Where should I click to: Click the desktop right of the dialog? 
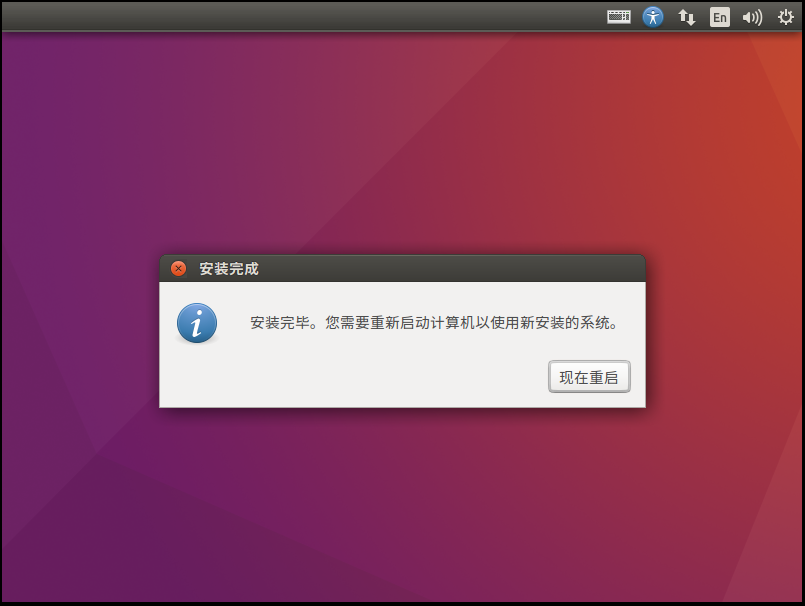(724, 331)
